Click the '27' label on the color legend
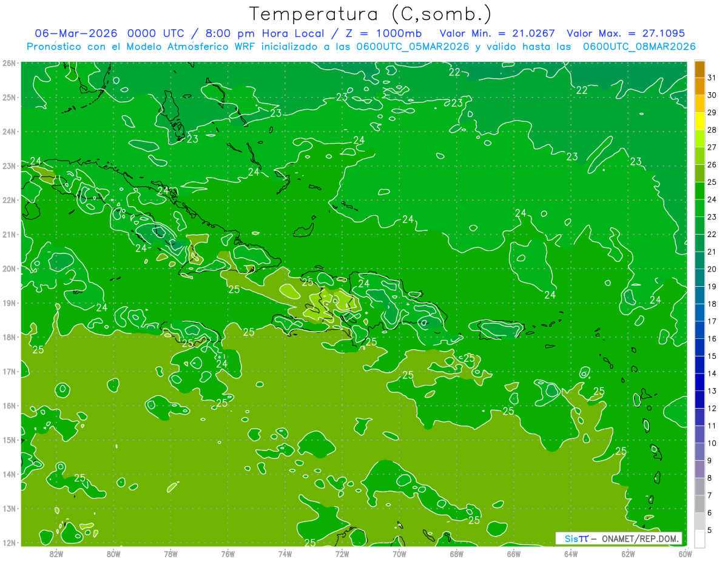 (712, 147)
